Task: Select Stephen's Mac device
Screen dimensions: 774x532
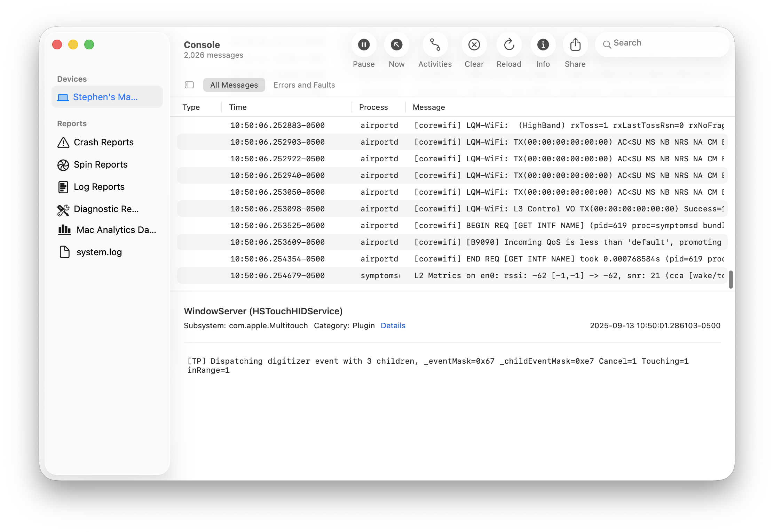Action: coord(105,97)
